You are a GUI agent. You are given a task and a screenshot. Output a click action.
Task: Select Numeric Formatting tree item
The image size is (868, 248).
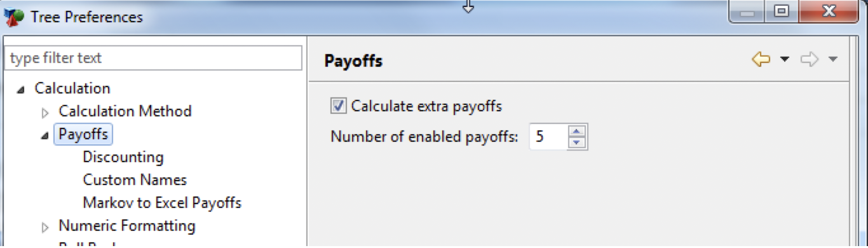click(127, 226)
